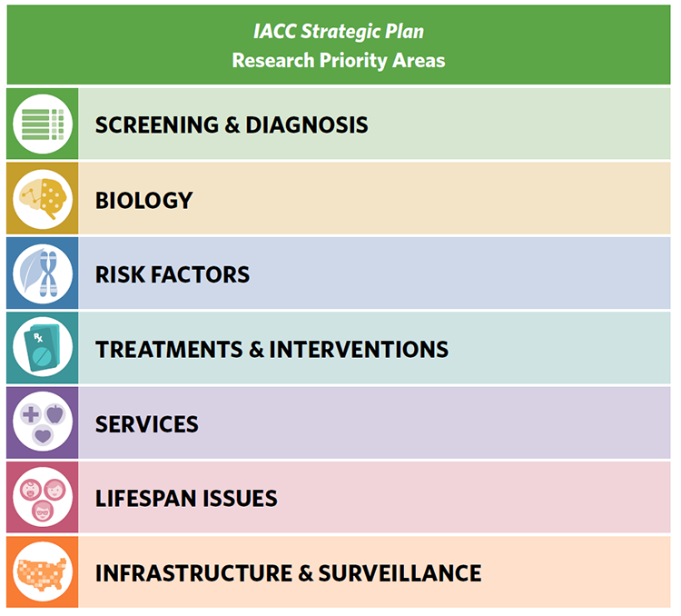Open the SERVICES priority area
Viewport: 681px width, 616px height.
146,424
